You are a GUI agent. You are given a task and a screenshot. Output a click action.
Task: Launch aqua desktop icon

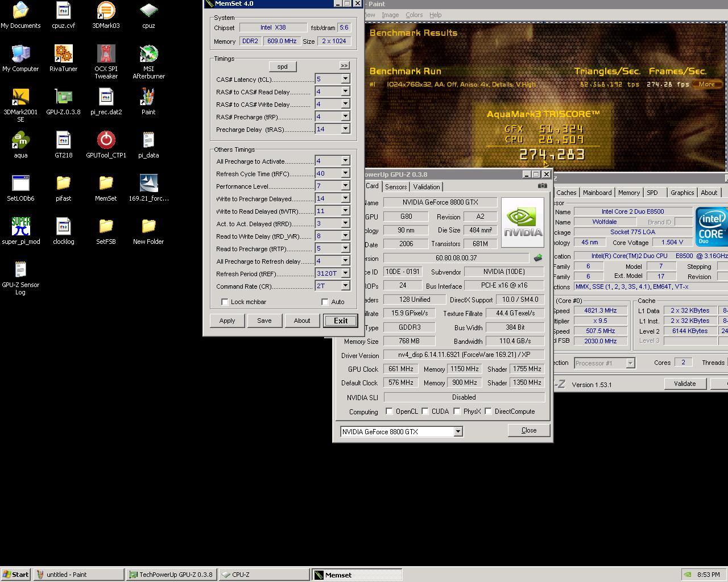[x=20, y=145]
